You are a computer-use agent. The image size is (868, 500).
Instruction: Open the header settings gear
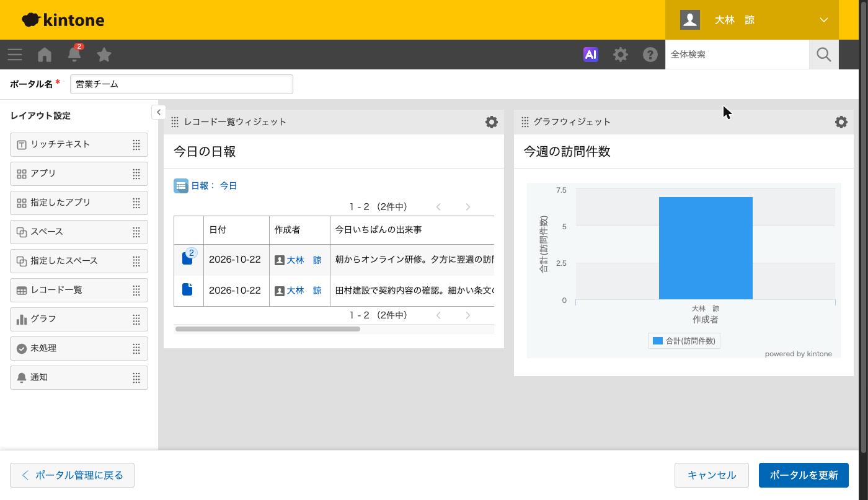[621, 55]
